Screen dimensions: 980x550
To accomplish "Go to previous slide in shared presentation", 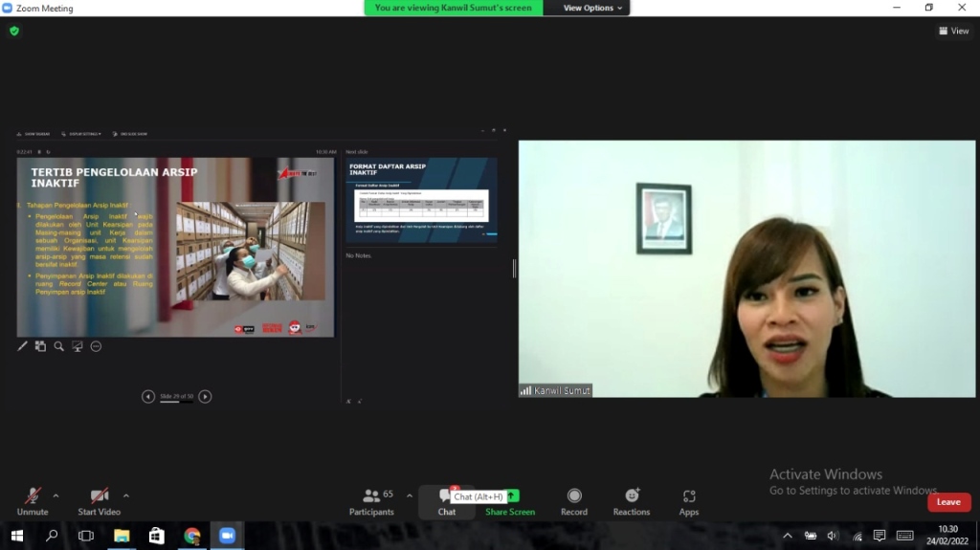I will 148,397.
